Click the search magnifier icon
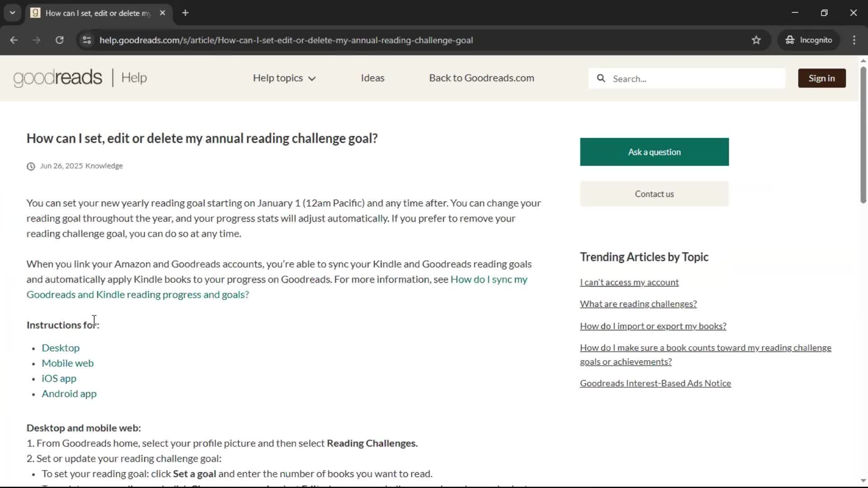 (x=601, y=78)
